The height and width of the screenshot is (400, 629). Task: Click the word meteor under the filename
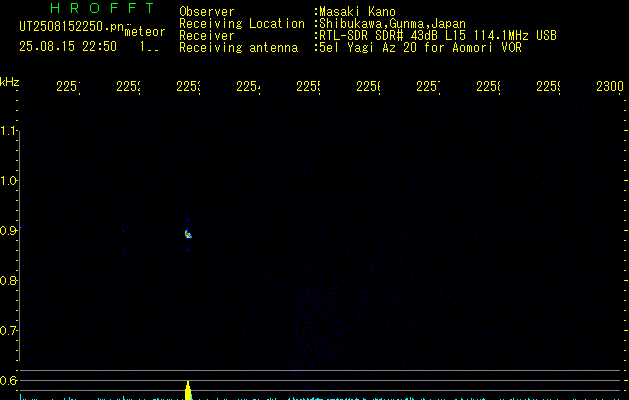click(x=145, y=32)
